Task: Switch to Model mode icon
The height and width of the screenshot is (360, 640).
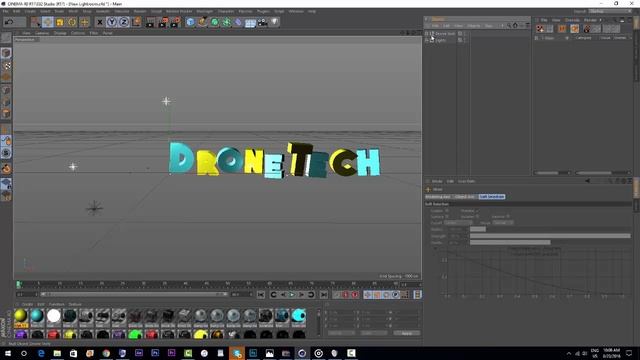Action: 6,53
